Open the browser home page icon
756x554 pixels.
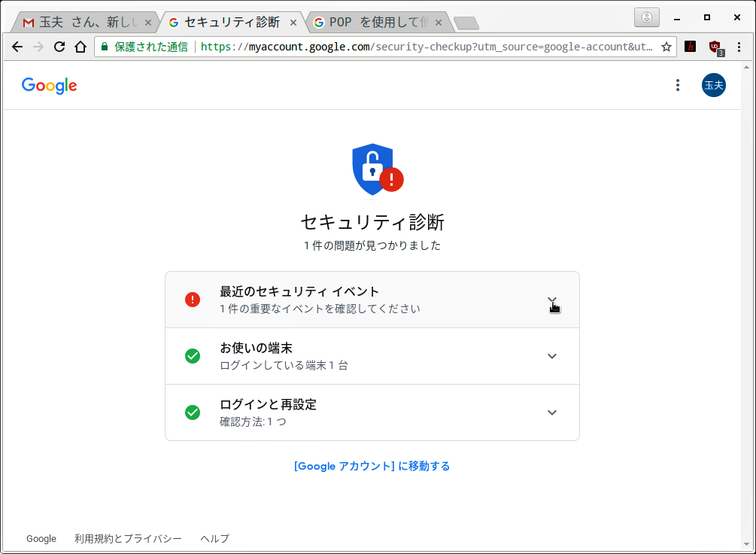coord(80,47)
